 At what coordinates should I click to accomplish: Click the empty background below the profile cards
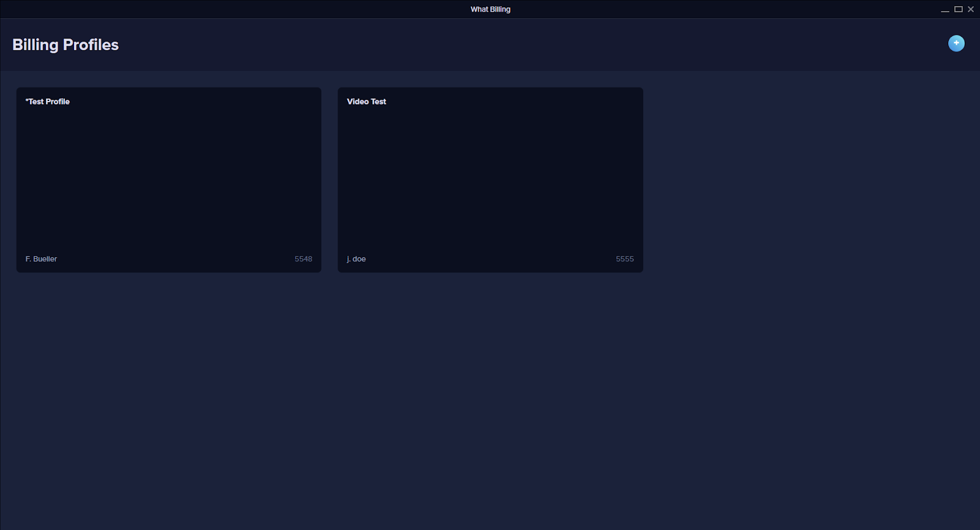pos(490,398)
